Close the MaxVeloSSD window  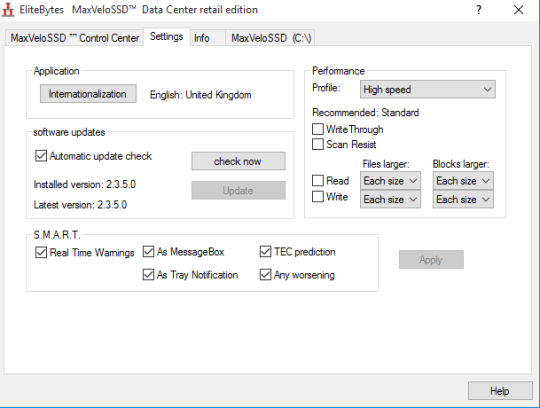click(518, 10)
